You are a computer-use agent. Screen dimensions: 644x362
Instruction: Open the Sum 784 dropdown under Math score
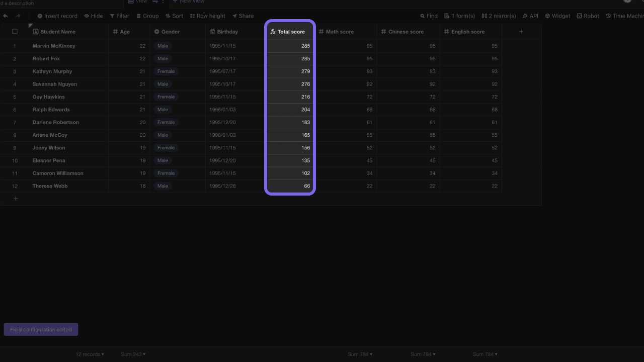point(360,354)
